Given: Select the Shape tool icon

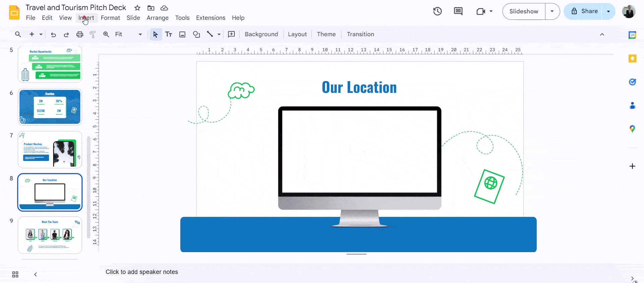Looking at the screenshot, I should (x=196, y=34).
